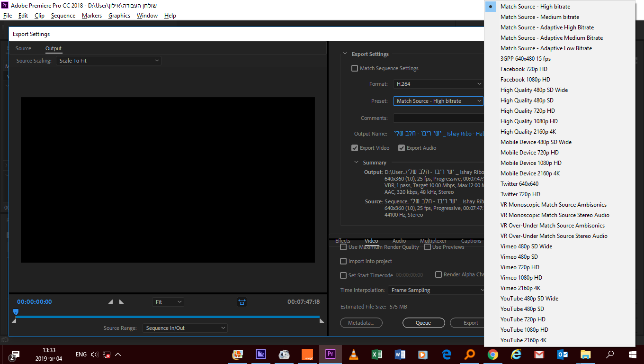Click the Metadata... button
The width and height of the screenshot is (644, 364).
361,323
